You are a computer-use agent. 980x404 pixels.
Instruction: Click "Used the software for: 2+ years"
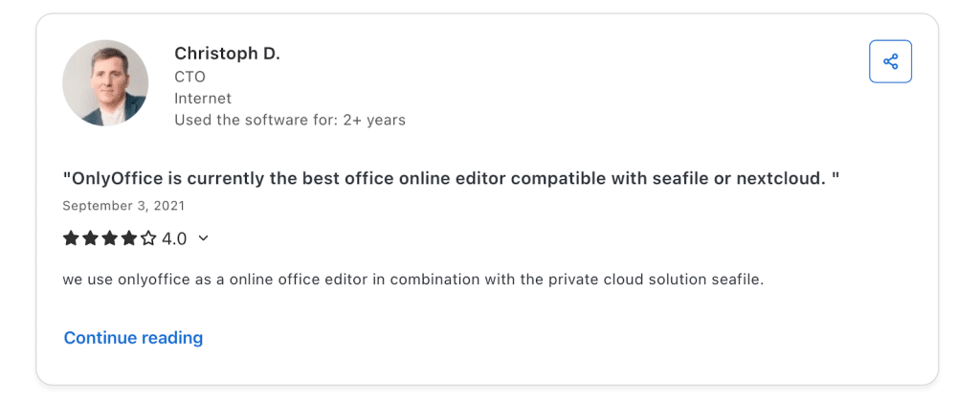click(290, 121)
